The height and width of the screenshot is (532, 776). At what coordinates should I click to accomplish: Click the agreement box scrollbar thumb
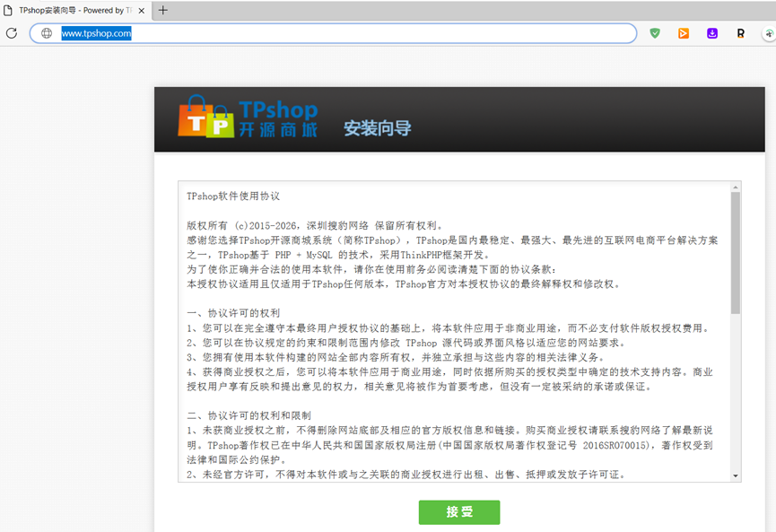(x=736, y=253)
